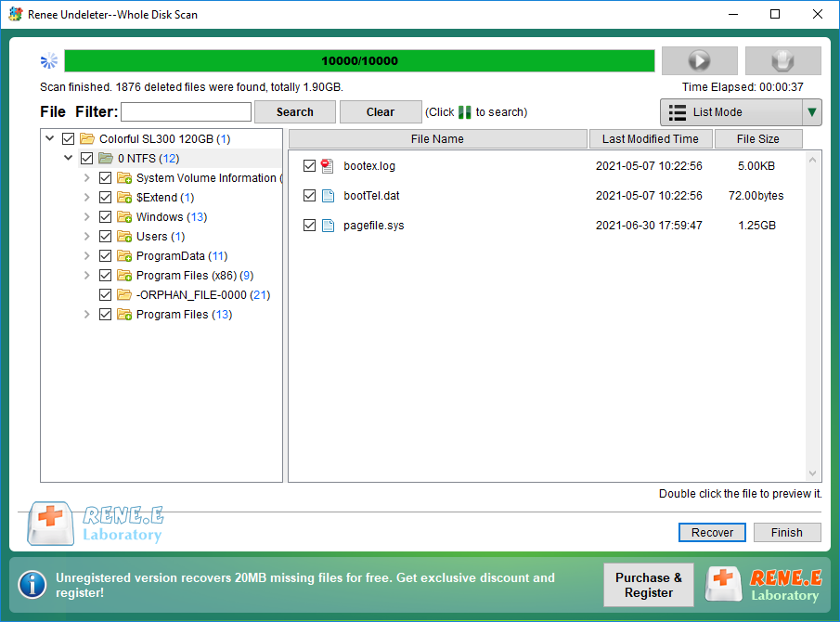Click the Renee Undeleter title bar app icon

[x=16, y=14]
